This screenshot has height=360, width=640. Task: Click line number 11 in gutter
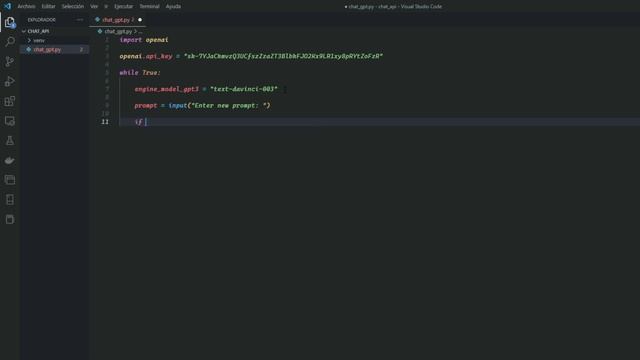pos(105,122)
